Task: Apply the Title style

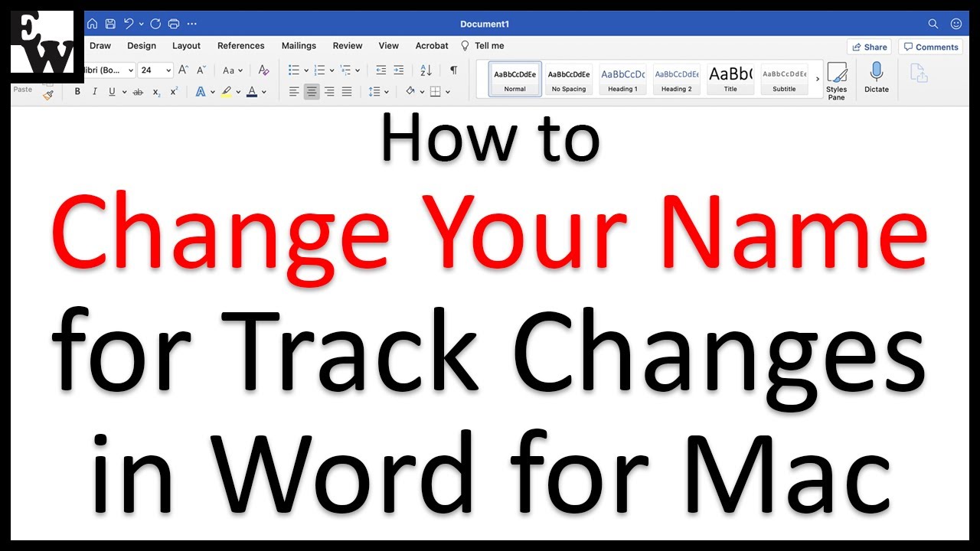Action: tap(730, 79)
